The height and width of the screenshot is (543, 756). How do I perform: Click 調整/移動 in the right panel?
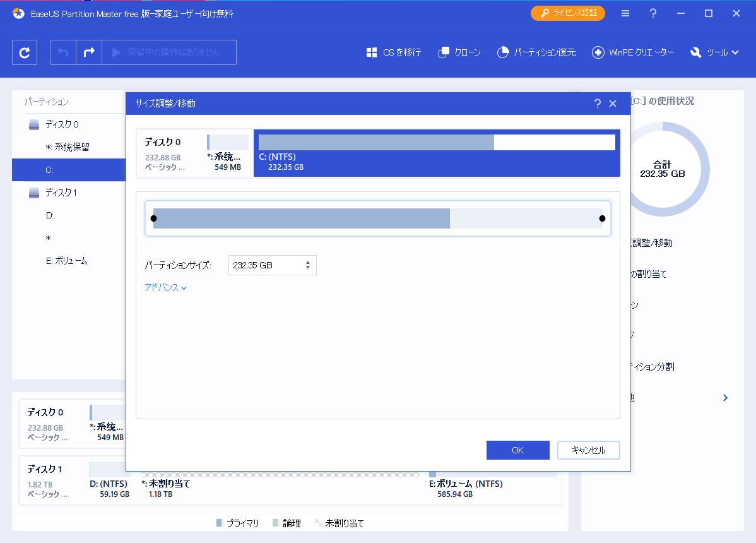pos(652,243)
